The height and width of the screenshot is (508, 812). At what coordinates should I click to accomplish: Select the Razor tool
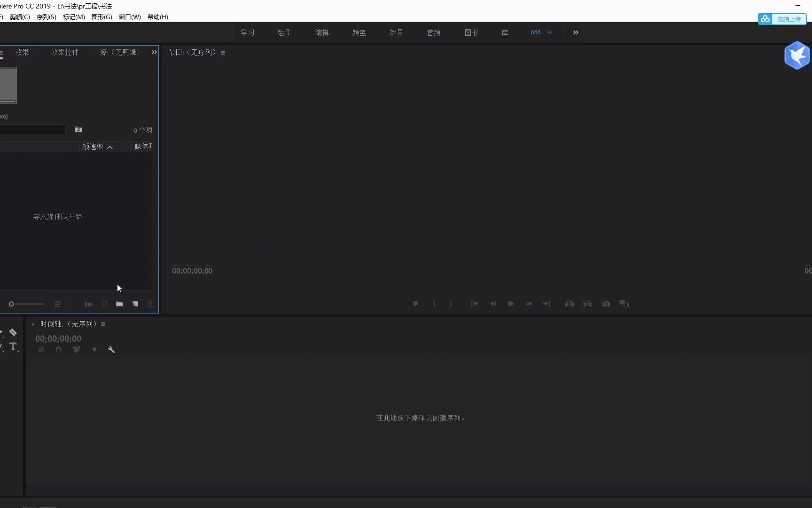pos(13,333)
